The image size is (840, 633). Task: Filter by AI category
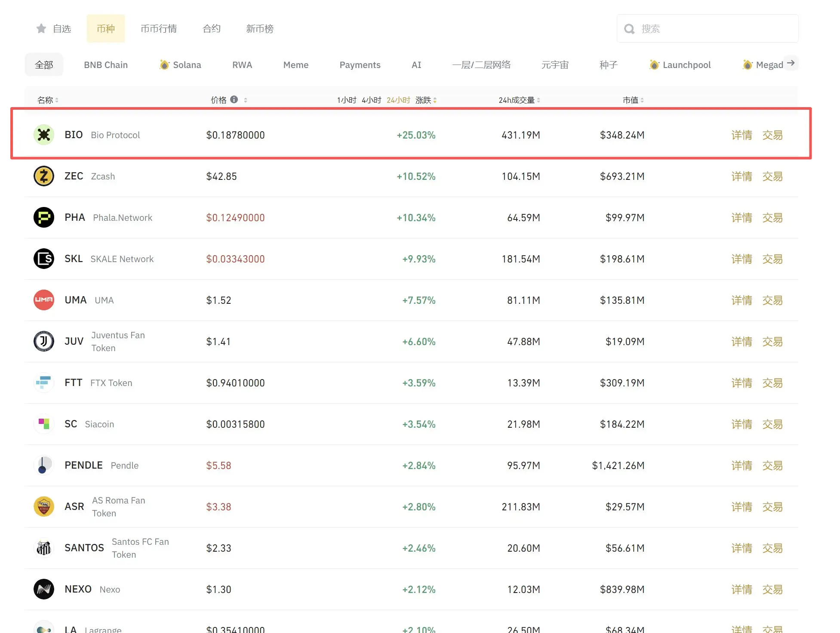[x=416, y=65]
